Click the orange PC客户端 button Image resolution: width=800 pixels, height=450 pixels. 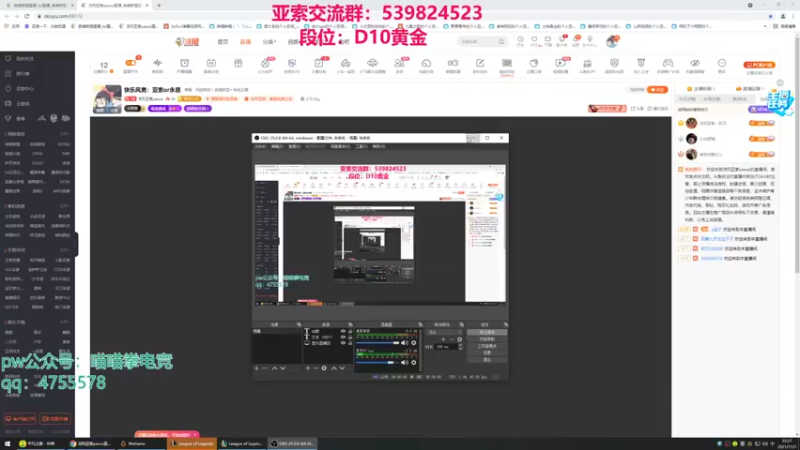(x=759, y=65)
